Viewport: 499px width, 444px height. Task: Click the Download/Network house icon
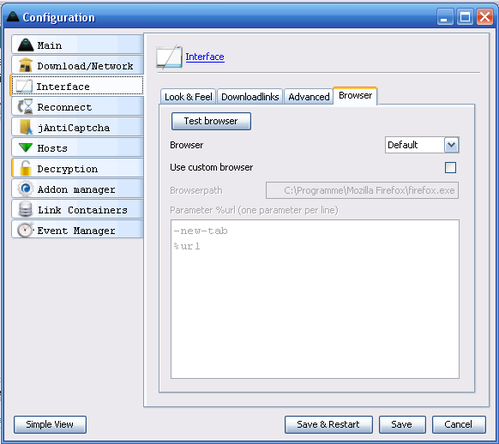coord(25,65)
